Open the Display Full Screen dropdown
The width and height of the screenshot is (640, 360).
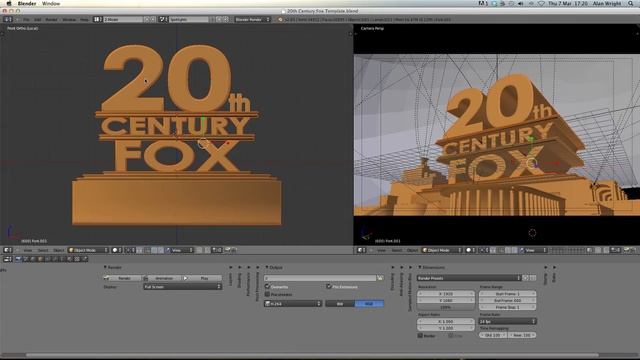coord(182,287)
